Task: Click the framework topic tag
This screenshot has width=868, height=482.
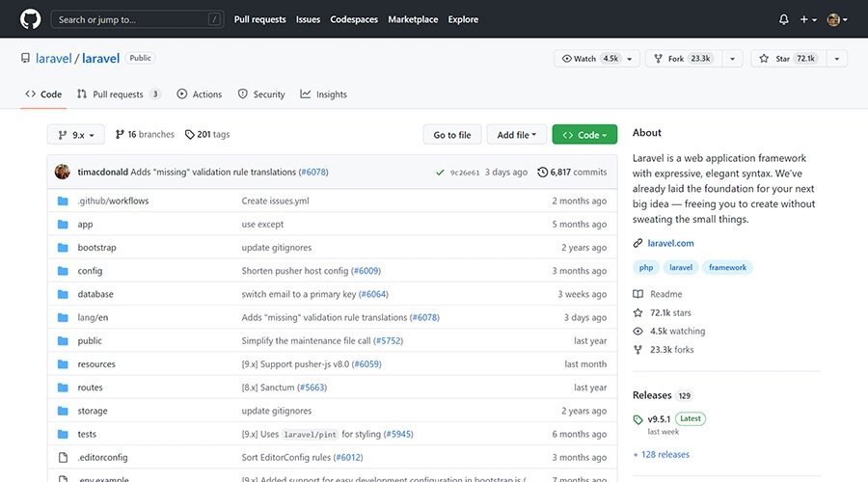Action: click(727, 267)
